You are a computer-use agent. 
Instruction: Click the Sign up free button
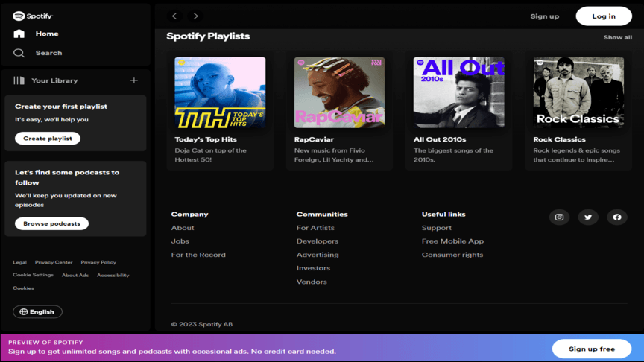pos(592,349)
